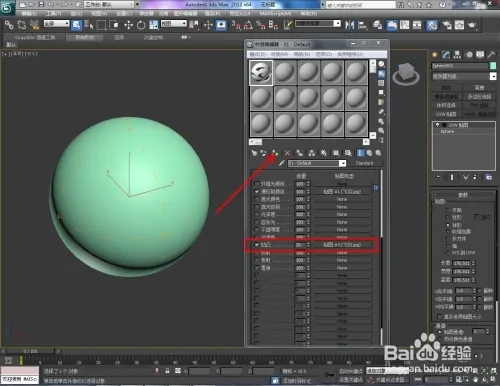Click the bump row map button
The image size is (500, 386).
click(x=342, y=245)
